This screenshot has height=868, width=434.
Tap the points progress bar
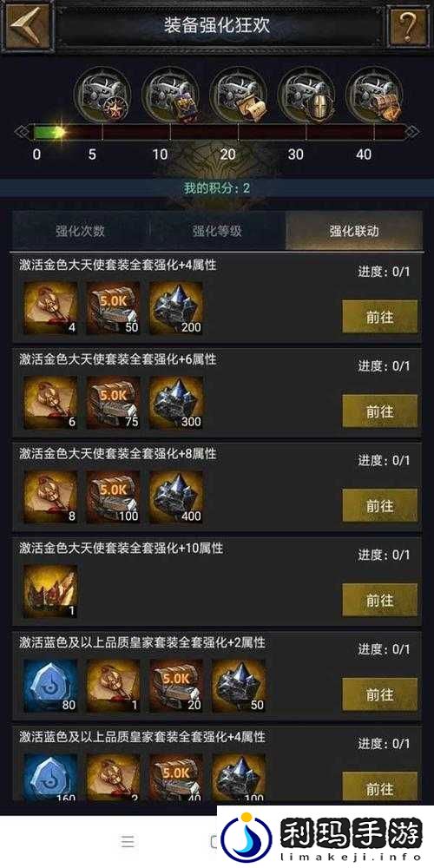coord(217,132)
